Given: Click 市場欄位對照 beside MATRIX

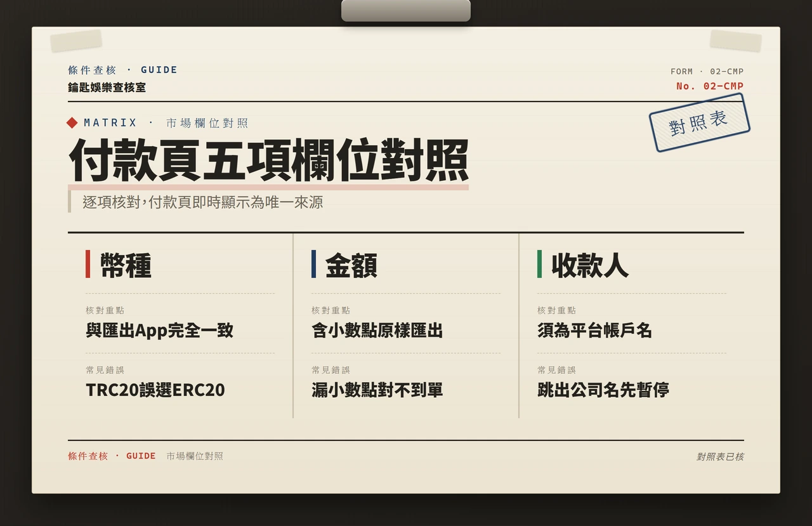Looking at the screenshot, I should point(207,123).
